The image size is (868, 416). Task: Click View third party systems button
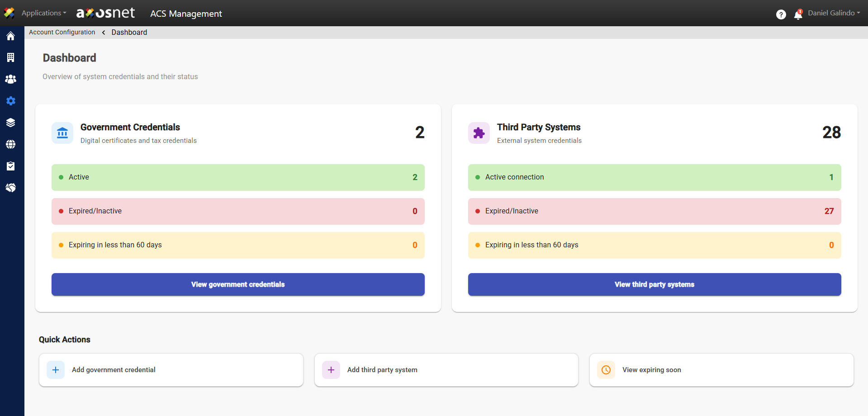coord(654,284)
